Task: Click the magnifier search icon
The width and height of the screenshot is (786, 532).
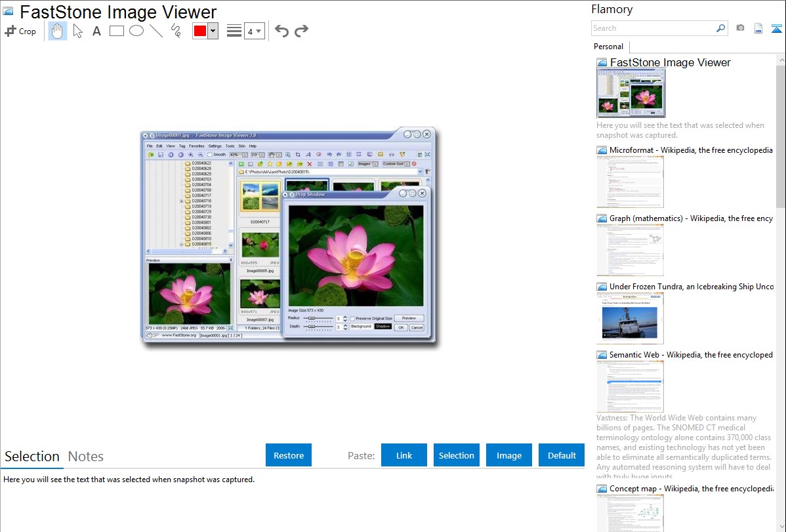Action: 720,28
